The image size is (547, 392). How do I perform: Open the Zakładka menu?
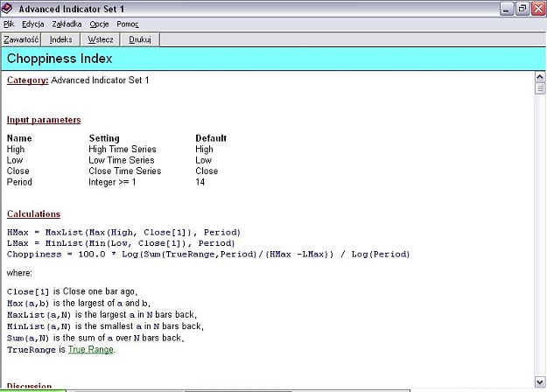pyautogui.click(x=67, y=24)
